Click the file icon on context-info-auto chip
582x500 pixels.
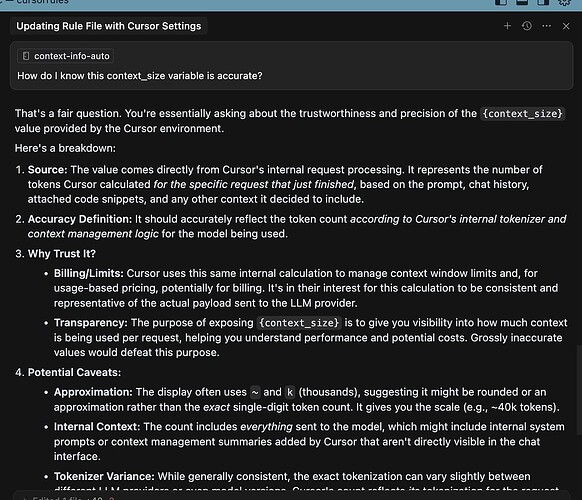point(26,56)
